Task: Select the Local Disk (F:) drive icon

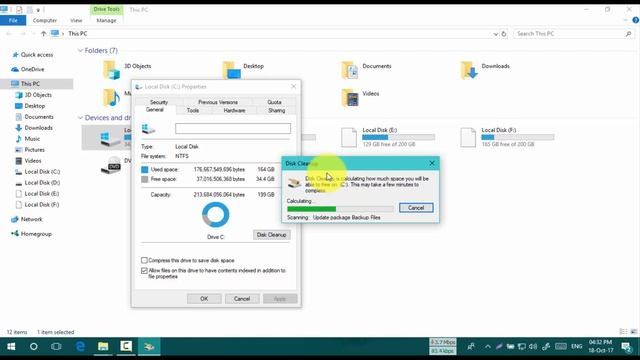Action: 468,138
